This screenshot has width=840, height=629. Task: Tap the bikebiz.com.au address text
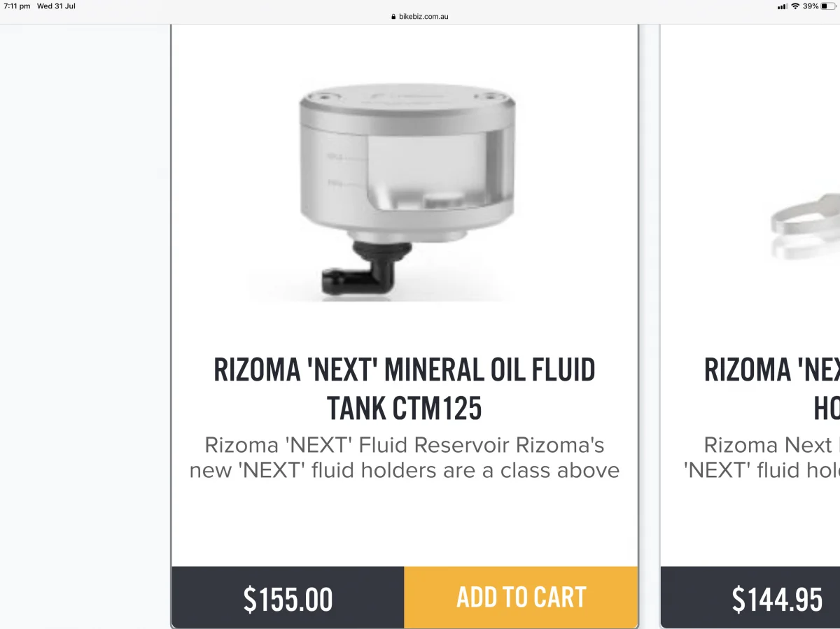pyautogui.click(x=423, y=17)
